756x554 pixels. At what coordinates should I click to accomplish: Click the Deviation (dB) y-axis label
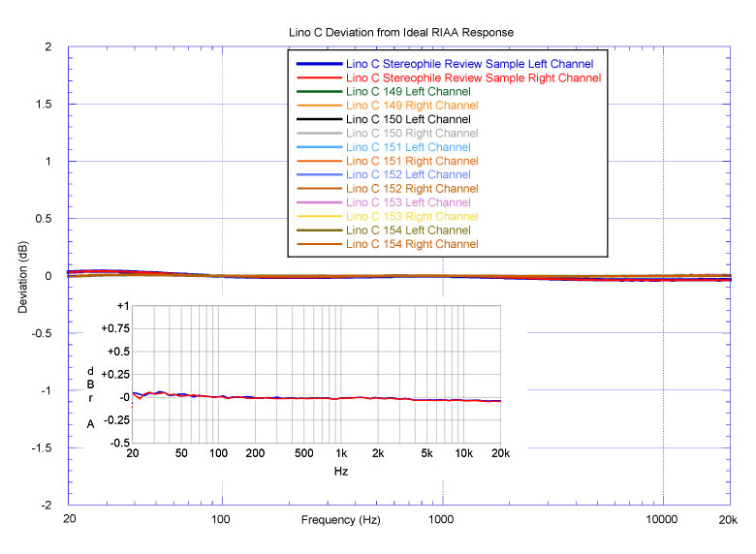click(x=22, y=277)
